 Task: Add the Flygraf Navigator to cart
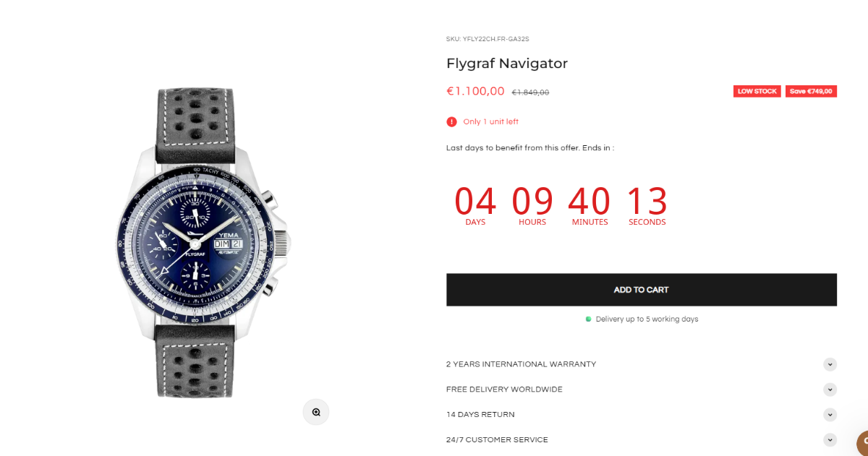tap(642, 290)
